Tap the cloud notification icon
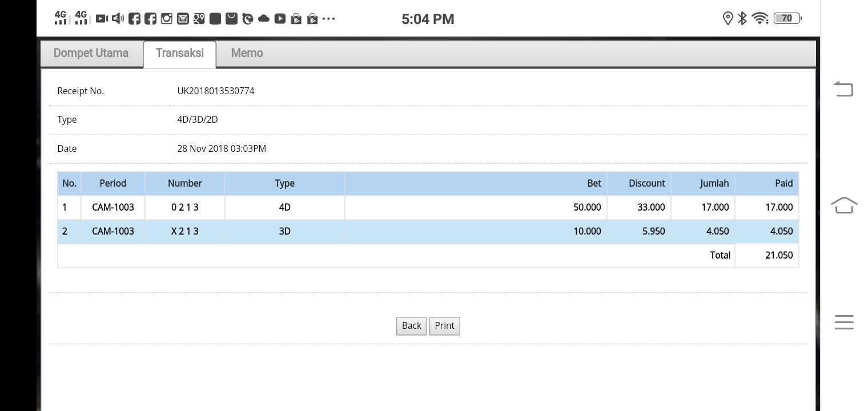Image resolution: width=868 pixels, height=411 pixels. pos(263,19)
